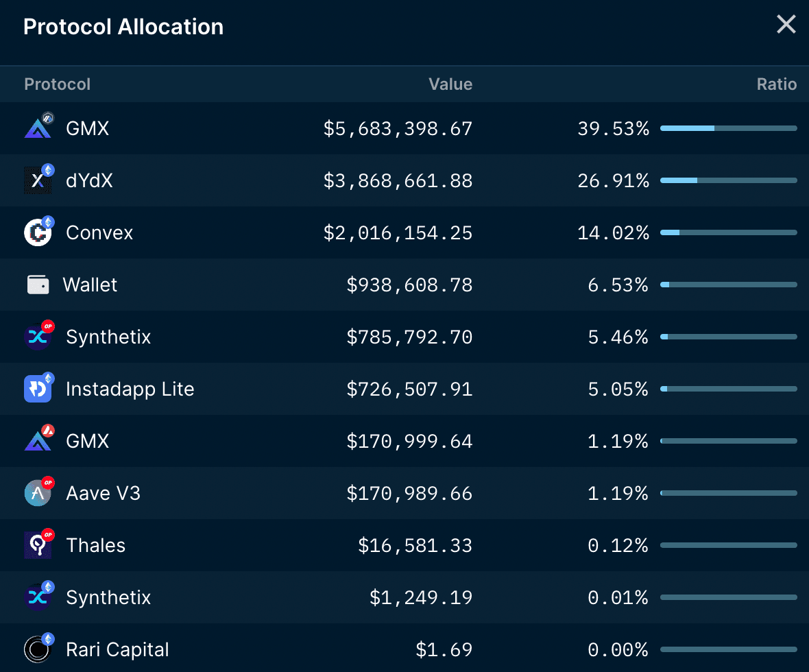Viewport: 809px width, 672px height.
Task: Click the Rari Capital icon
Action: coord(38,649)
